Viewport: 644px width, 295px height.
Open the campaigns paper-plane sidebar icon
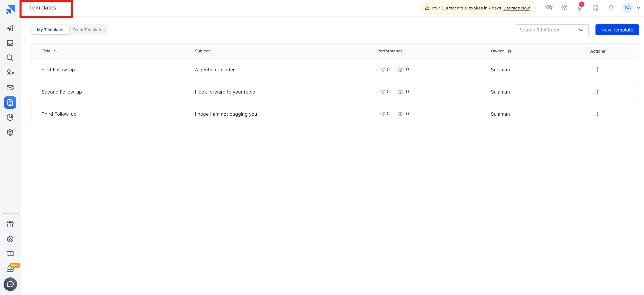point(10,28)
